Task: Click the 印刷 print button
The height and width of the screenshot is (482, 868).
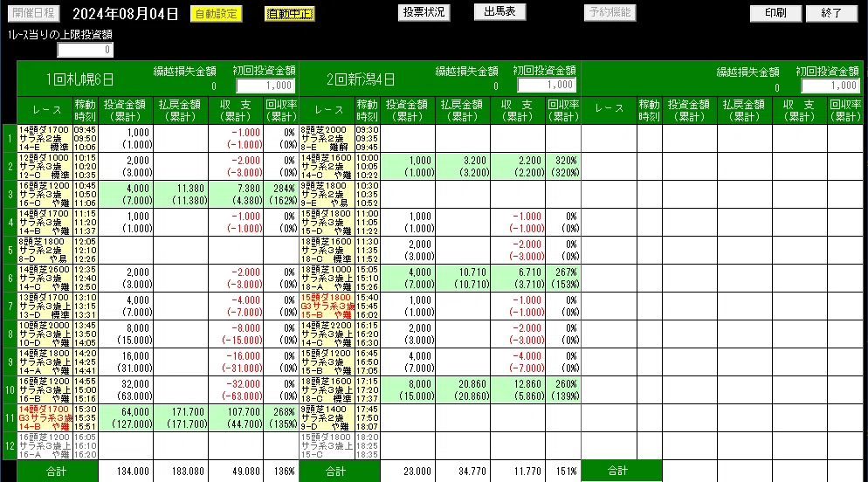Action: 775,13
